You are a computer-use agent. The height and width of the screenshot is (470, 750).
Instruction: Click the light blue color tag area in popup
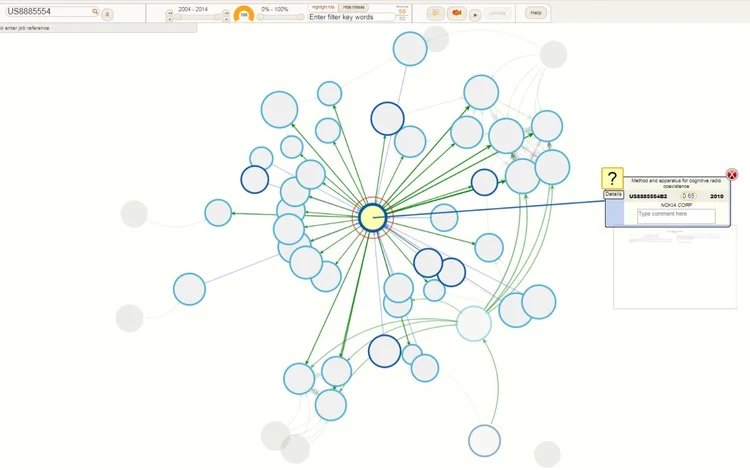[x=615, y=212]
